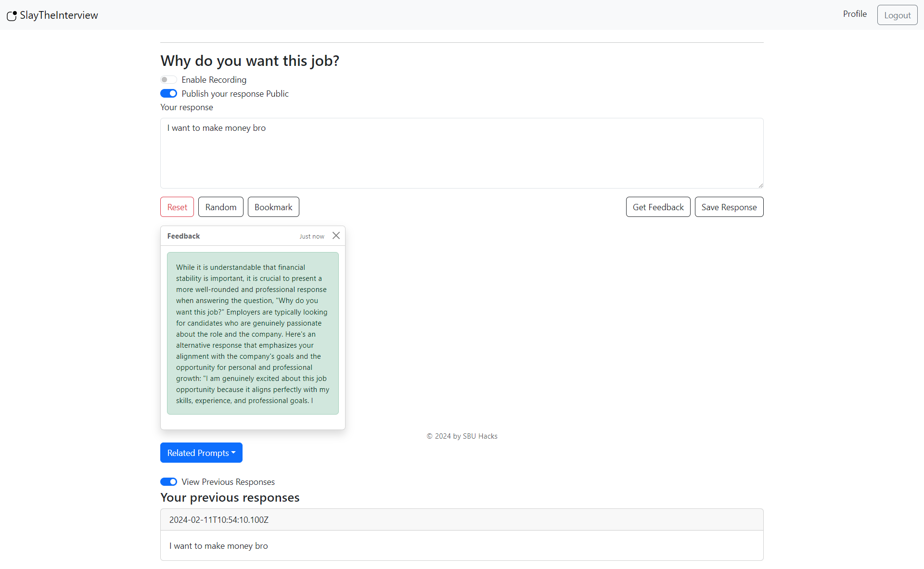
Task: Click the SlayTheInterview brand name
Action: [59, 15]
